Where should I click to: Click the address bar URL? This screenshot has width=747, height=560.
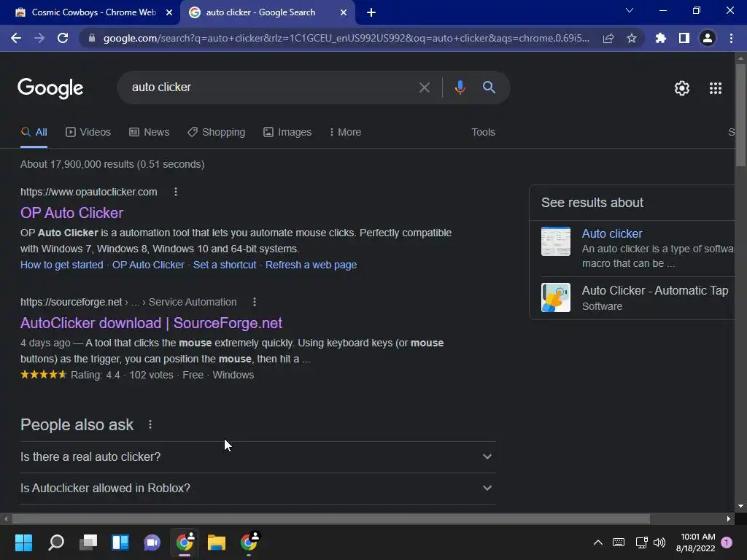tap(347, 38)
